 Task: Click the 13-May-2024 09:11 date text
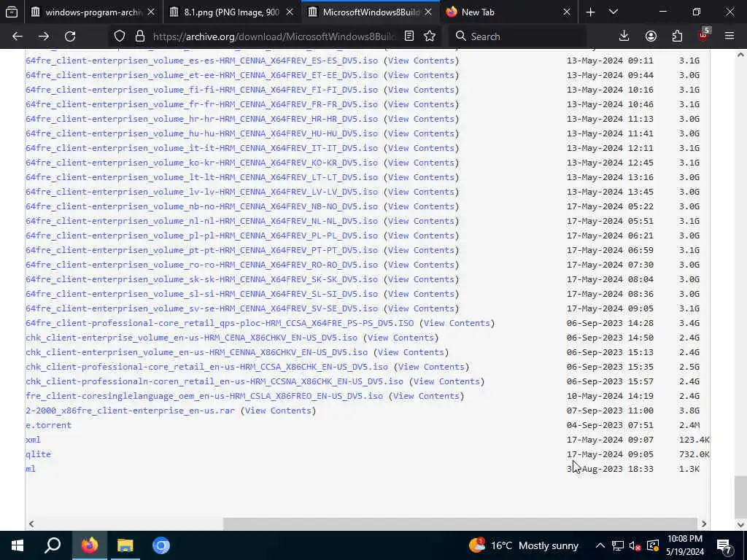coord(610,61)
